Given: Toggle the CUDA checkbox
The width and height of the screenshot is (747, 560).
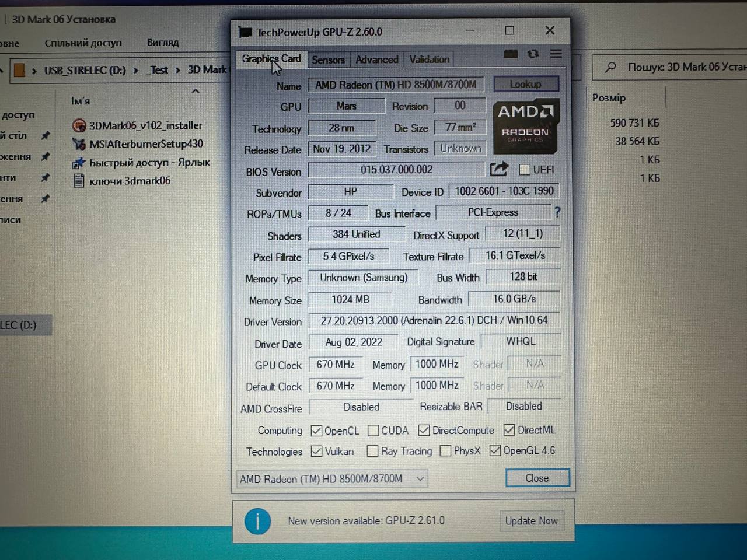Looking at the screenshot, I should tap(373, 430).
